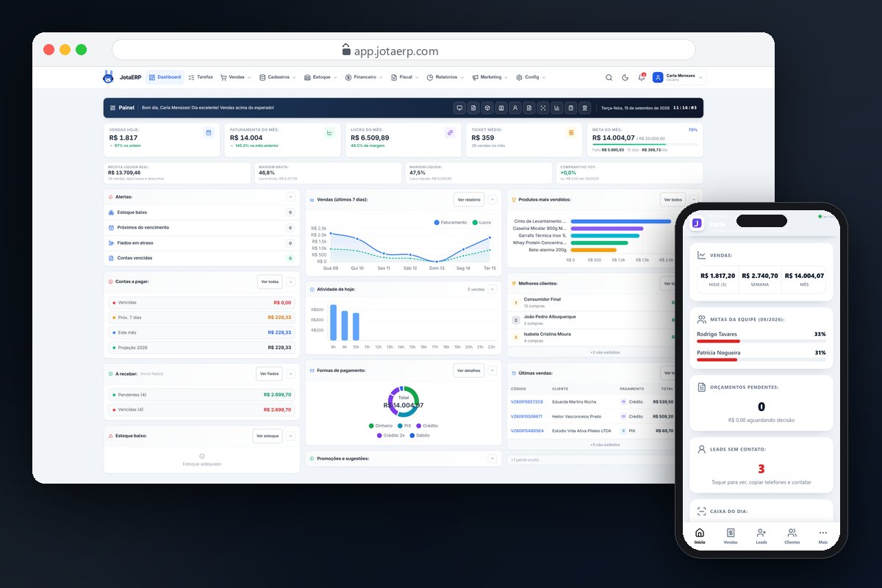Open the Estoque dropdown menu
Viewport: 882px width, 588px height.
pyautogui.click(x=321, y=77)
